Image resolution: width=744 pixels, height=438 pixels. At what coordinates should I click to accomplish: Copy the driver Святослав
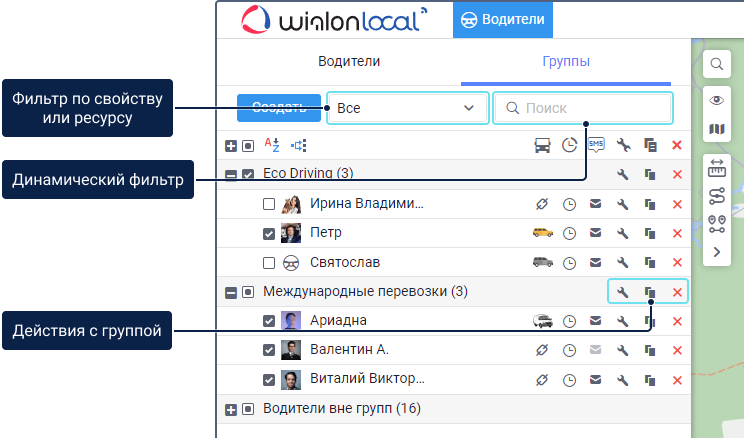(x=650, y=262)
